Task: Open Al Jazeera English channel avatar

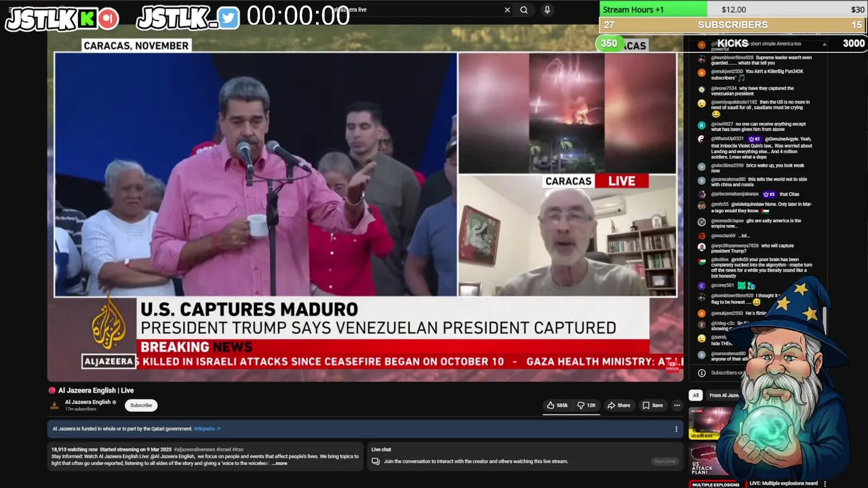Action: point(54,405)
